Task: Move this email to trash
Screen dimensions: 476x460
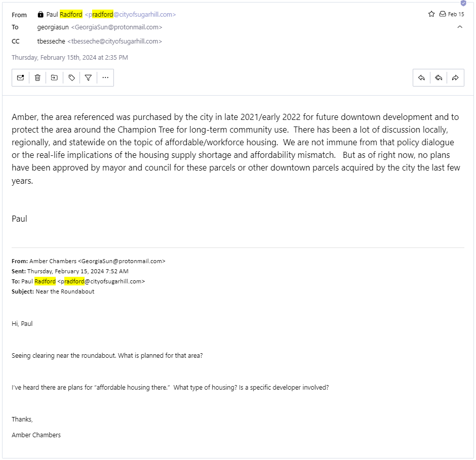Action: 37,77
